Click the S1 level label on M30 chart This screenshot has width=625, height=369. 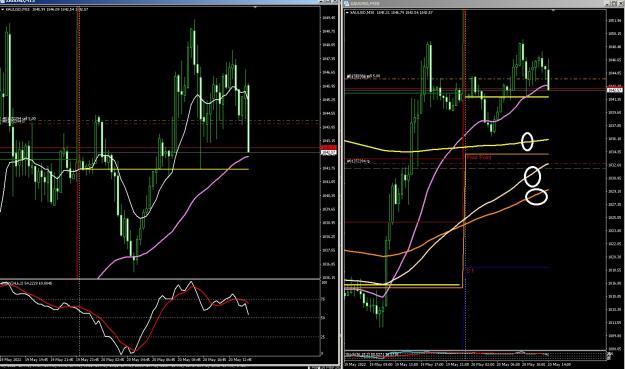[x=470, y=270]
